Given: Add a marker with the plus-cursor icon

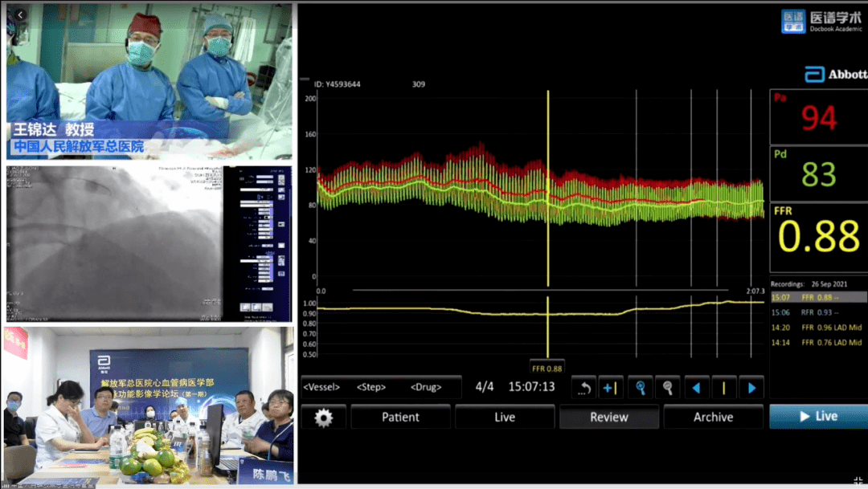Looking at the screenshot, I should pyautogui.click(x=610, y=388).
